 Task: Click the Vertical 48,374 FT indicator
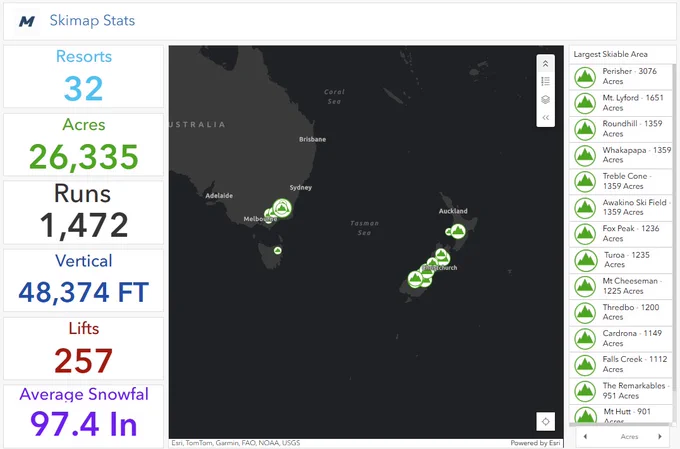pos(84,280)
